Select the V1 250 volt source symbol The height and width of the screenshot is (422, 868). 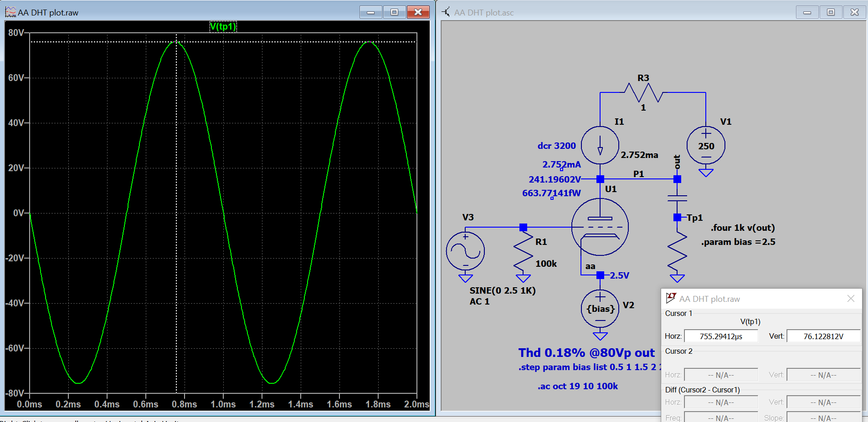[x=706, y=145]
